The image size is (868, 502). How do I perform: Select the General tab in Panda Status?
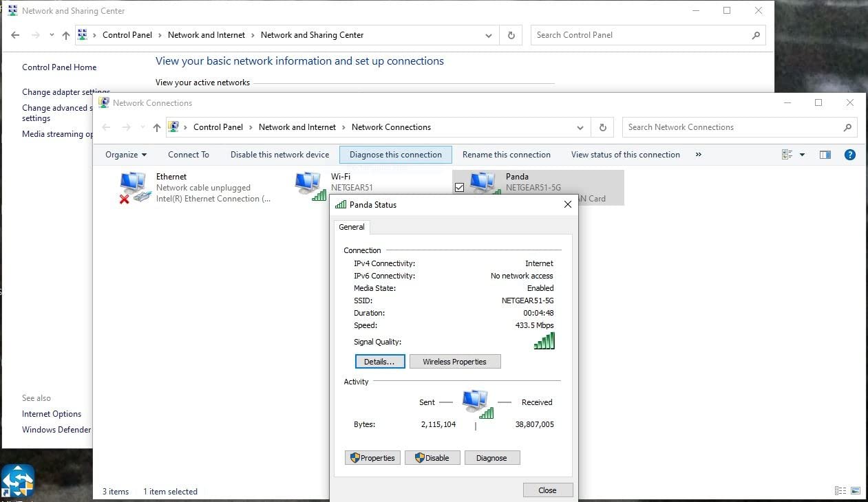[x=352, y=227]
